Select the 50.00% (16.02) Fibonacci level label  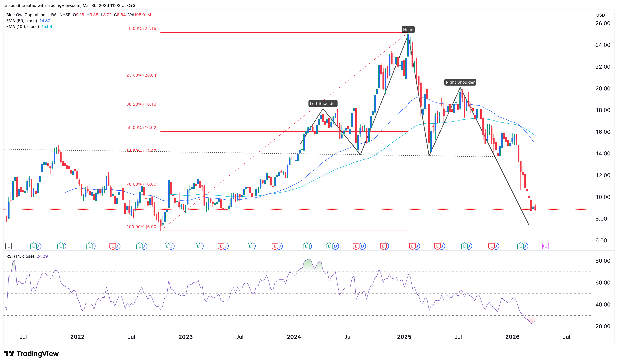(x=142, y=128)
